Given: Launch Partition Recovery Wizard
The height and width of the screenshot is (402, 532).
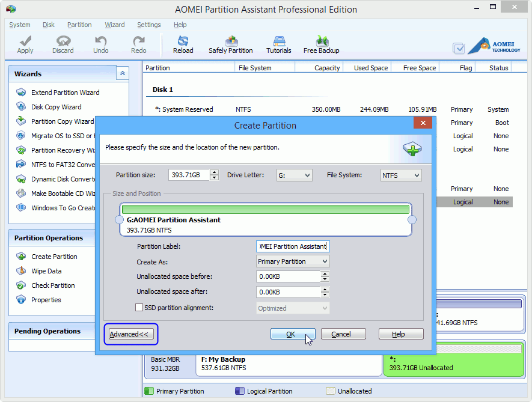Looking at the screenshot, I should pyautogui.click(x=55, y=150).
